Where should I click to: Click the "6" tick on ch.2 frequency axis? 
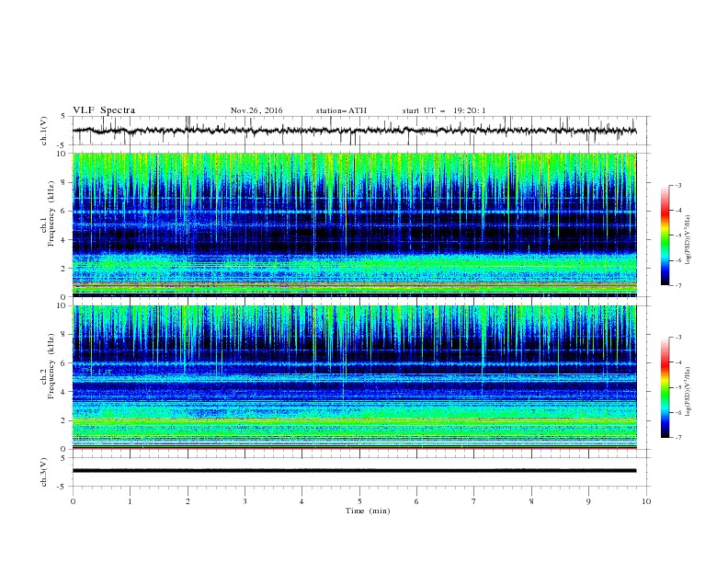[x=65, y=363]
